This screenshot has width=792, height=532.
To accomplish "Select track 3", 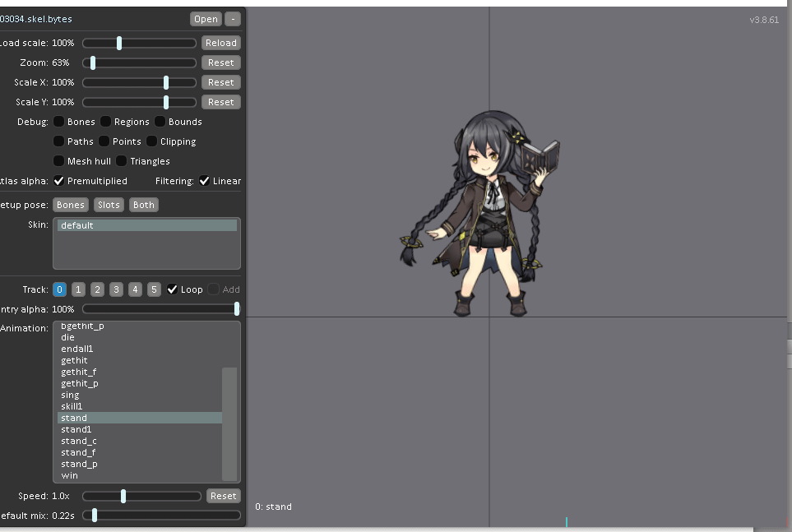I will tap(116, 289).
